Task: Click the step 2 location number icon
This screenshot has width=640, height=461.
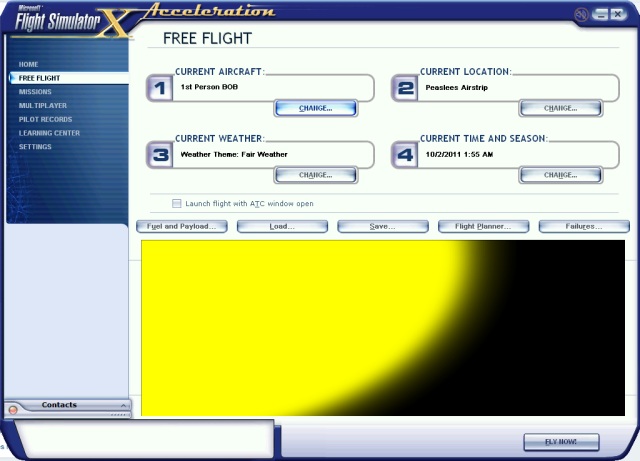Action: point(405,88)
